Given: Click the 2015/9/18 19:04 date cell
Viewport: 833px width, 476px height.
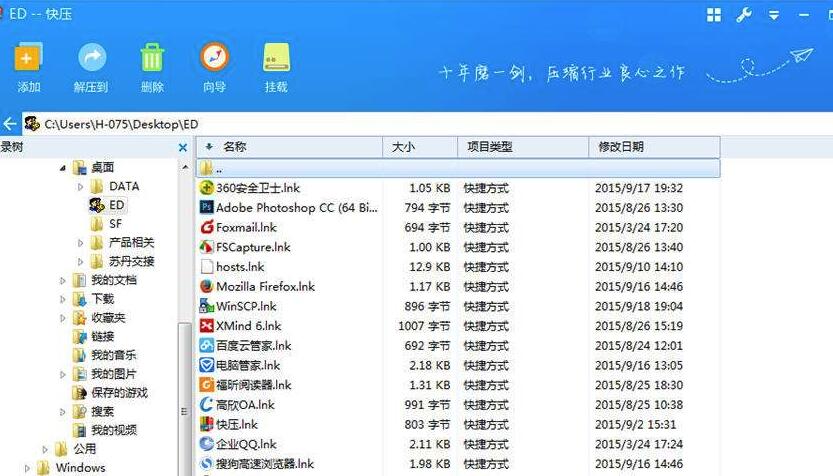Looking at the screenshot, I should [639, 306].
